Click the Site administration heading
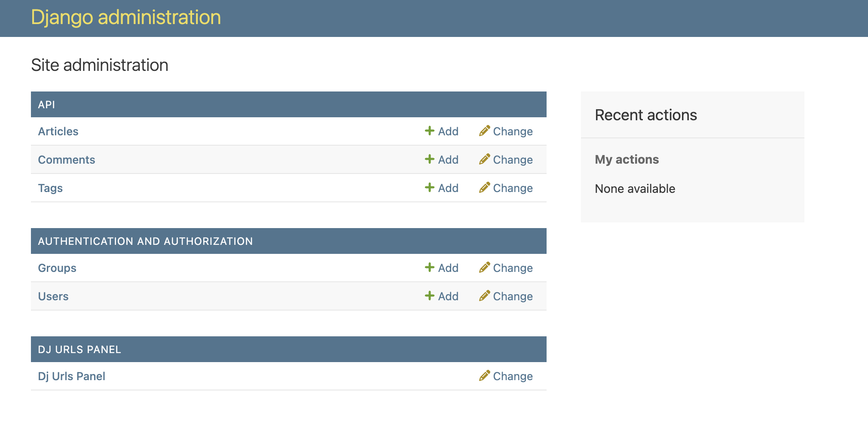This screenshot has height=445, width=868. coord(100,65)
